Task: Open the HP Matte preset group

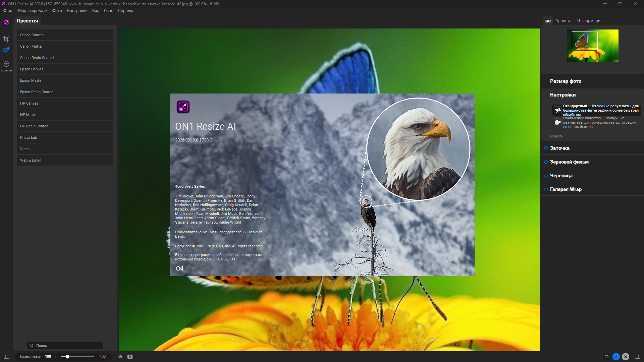Action: point(65,115)
